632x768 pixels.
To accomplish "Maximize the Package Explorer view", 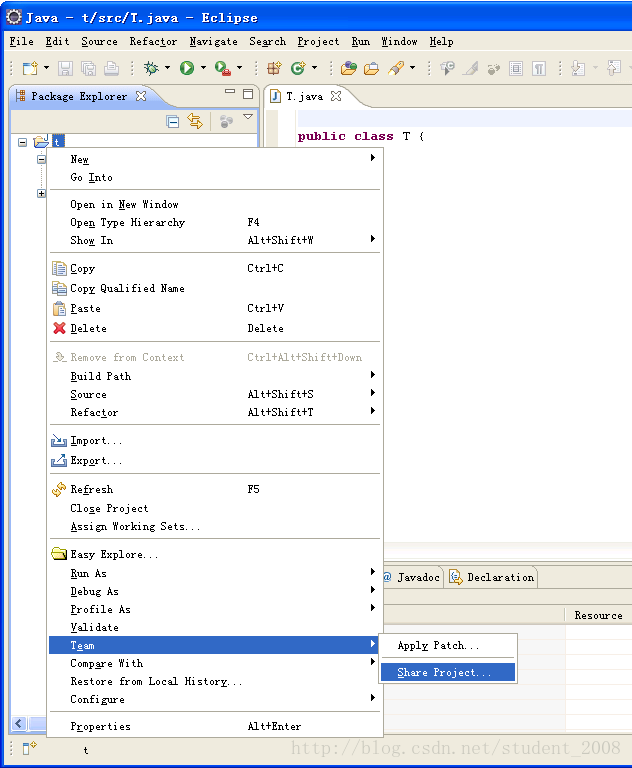I will pos(248,94).
